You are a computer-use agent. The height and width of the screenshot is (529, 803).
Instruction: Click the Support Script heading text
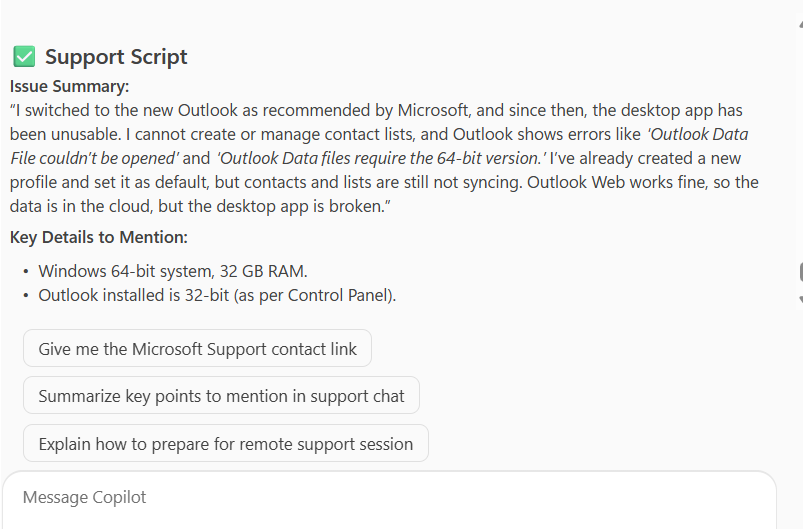(x=116, y=57)
